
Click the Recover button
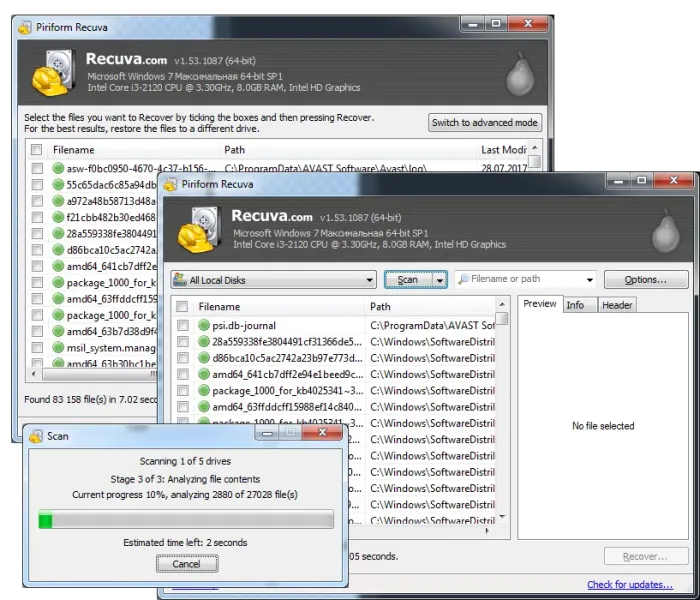646,557
